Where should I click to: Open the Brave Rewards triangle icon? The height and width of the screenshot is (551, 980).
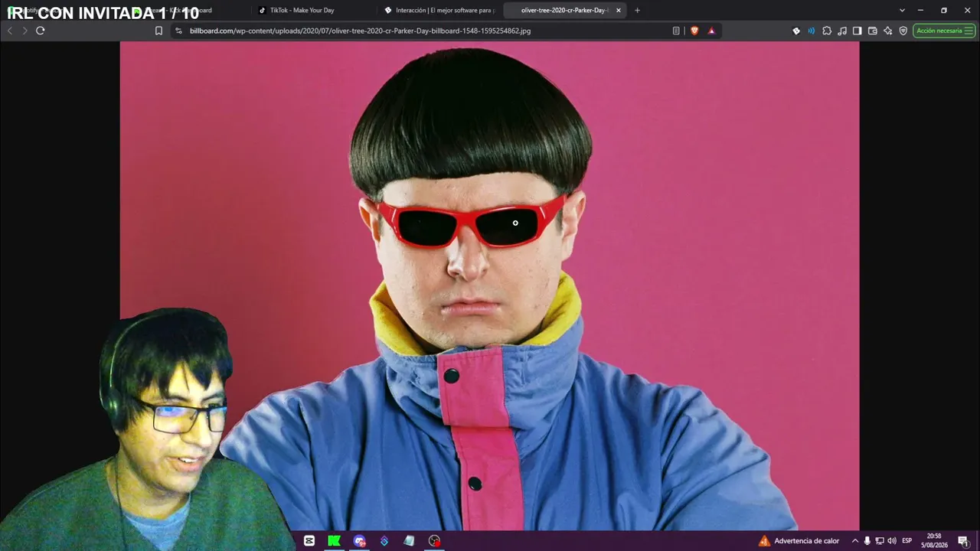click(x=711, y=31)
